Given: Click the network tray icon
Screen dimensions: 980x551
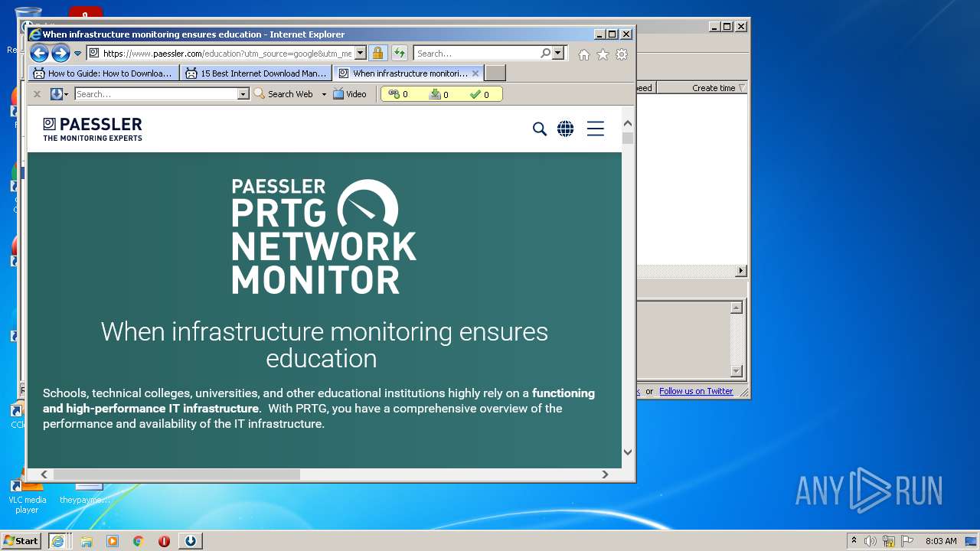Looking at the screenshot, I should pos(889,541).
